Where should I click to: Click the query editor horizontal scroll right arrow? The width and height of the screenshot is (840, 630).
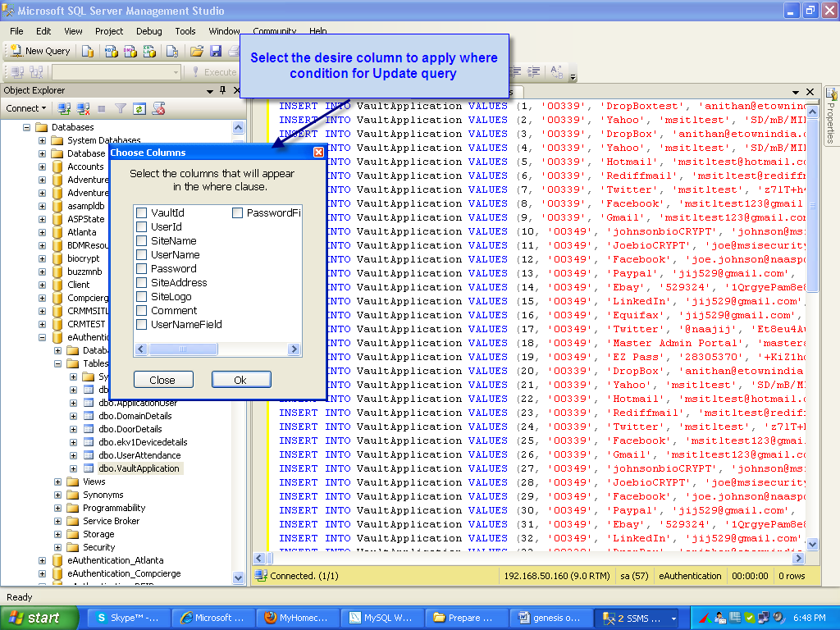coord(798,558)
